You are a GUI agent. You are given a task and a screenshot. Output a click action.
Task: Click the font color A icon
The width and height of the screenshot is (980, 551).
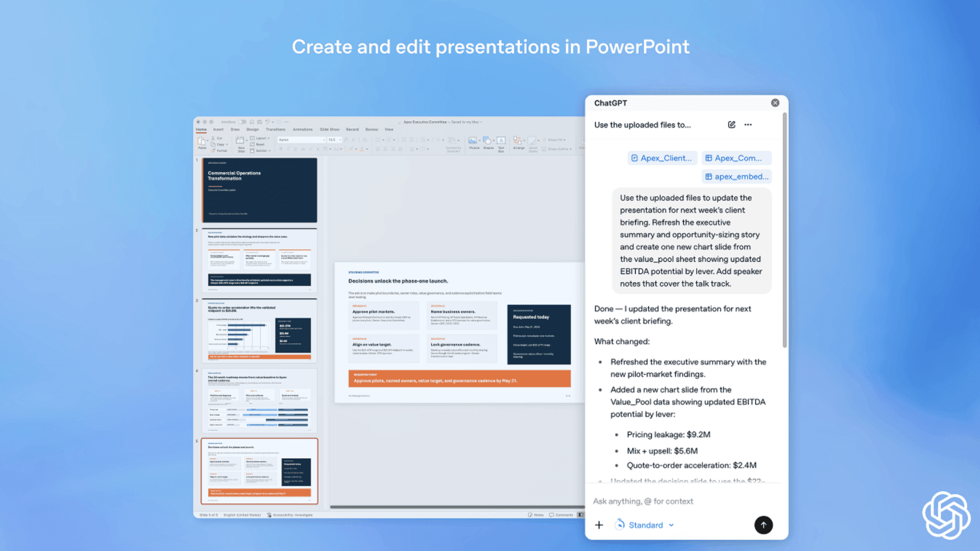[362, 149]
